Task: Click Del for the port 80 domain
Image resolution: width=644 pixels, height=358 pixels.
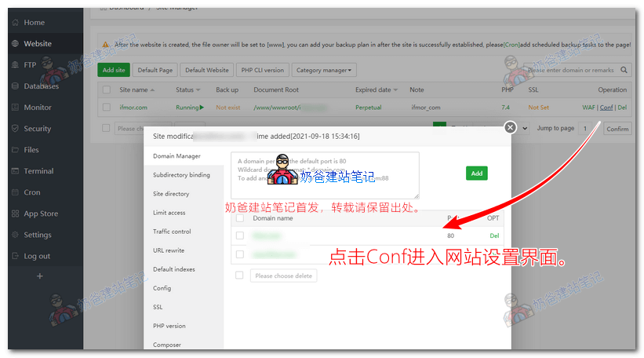Action: [494, 236]
